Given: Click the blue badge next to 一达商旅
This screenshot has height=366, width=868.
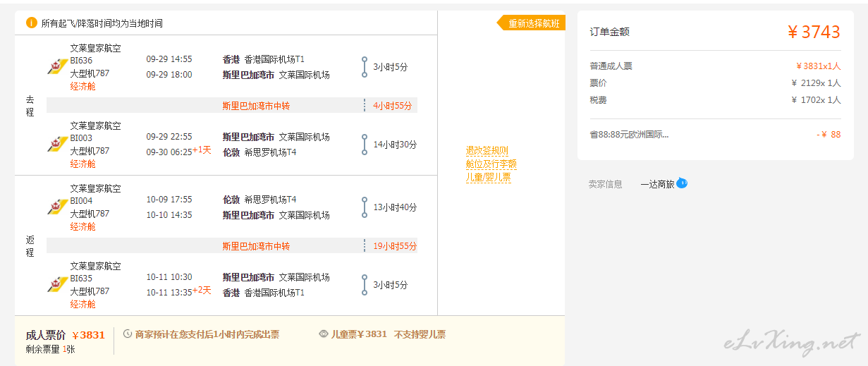Looking at the screenshot, I should pyautogui.click(x=682, y=183).
